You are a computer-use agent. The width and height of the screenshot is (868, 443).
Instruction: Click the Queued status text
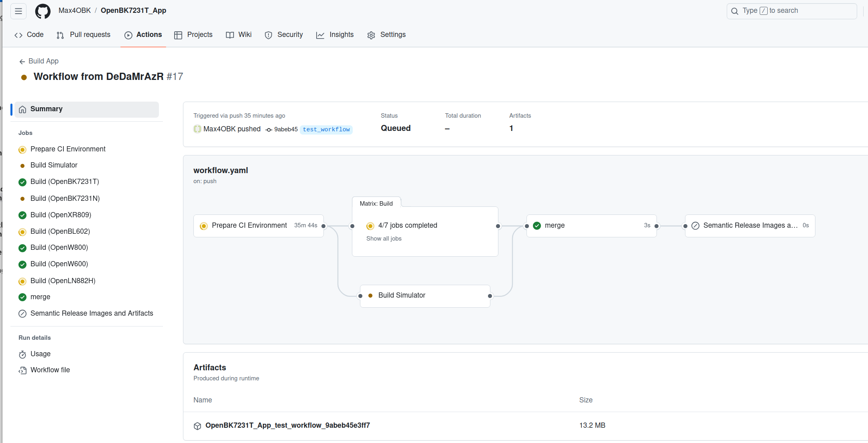pyautogui.click(x=396, y=129)
